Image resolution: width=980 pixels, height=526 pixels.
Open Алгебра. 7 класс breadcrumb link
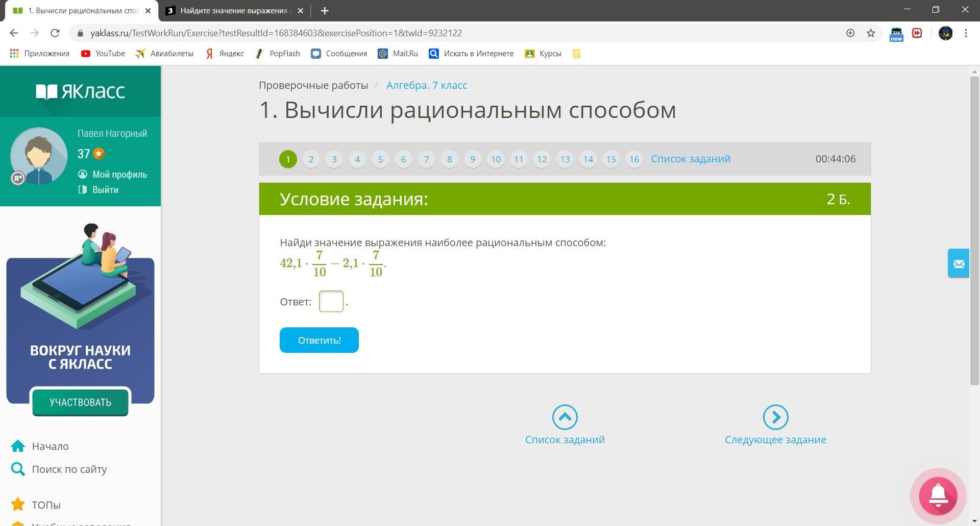click(427, 85)
